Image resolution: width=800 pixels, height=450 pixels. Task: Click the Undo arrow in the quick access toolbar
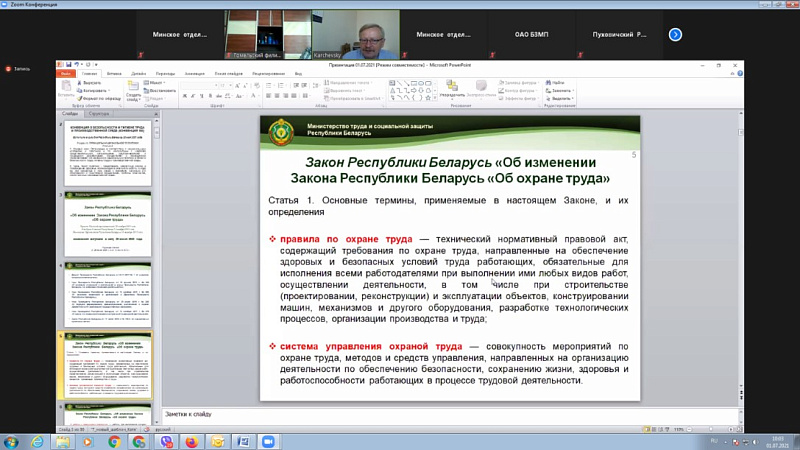77,65
